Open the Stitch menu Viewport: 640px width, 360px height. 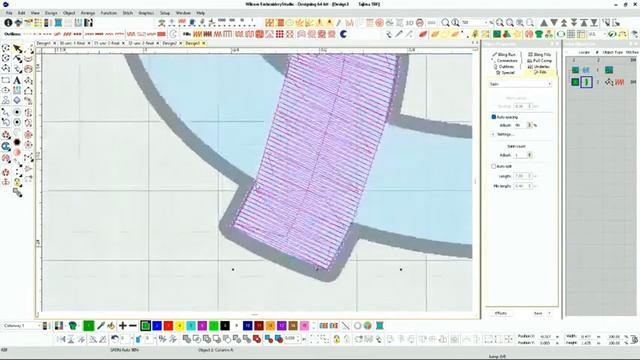(128, 13)
